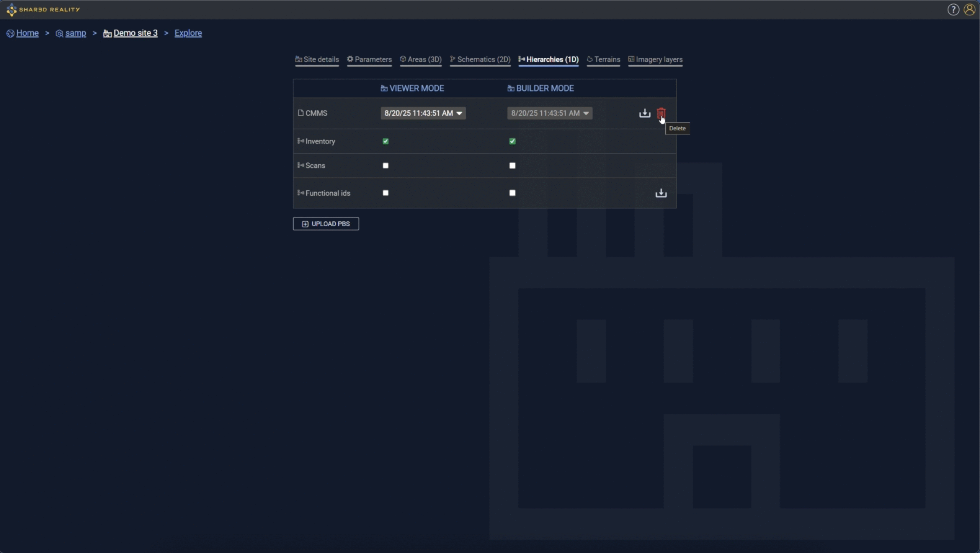Open the help question mark icon
The image size is (980, 553).
click(x=953, y=10)
